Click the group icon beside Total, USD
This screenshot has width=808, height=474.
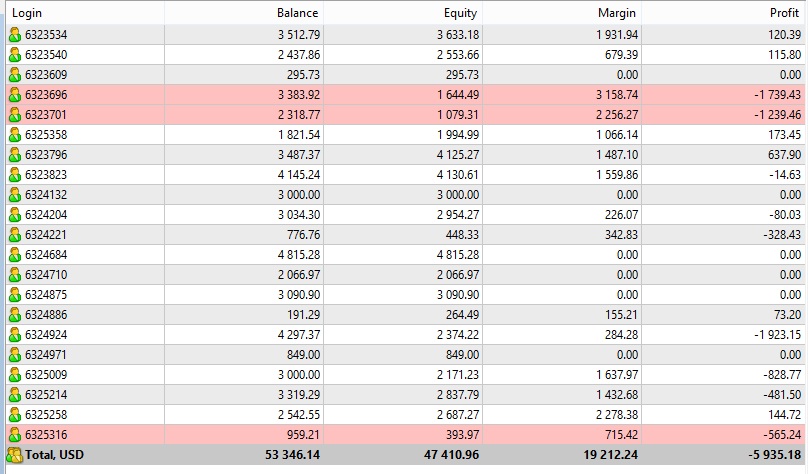pos(14,455)
